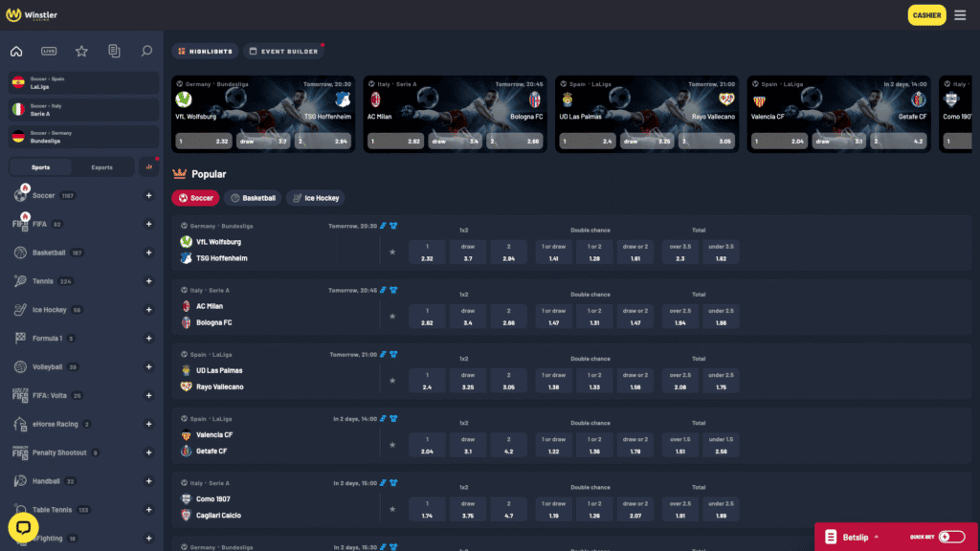Open the Soccer sport icon in sidebar
This screenshot has height=551, width=980.
[x=21, y=195]
